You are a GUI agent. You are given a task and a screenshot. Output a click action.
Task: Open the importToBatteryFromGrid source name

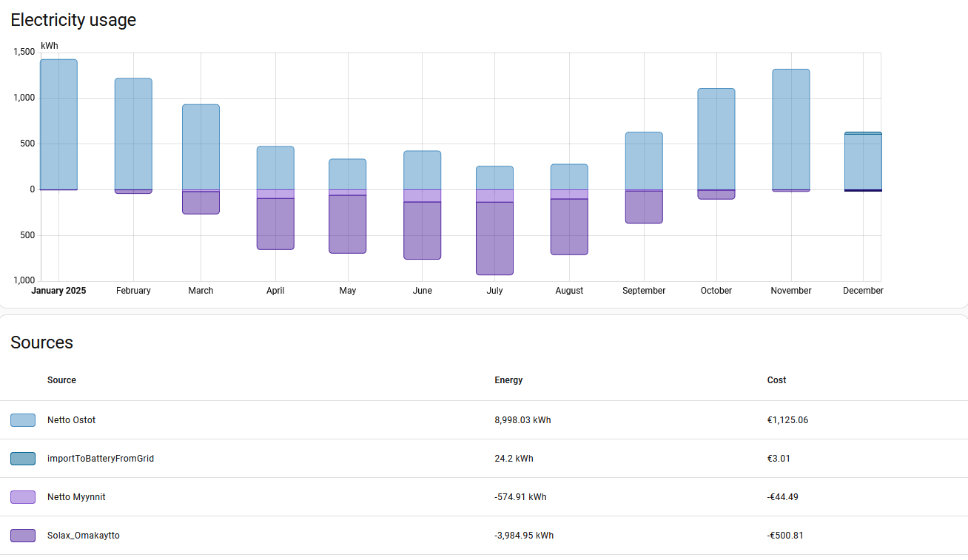click(101, 459)
